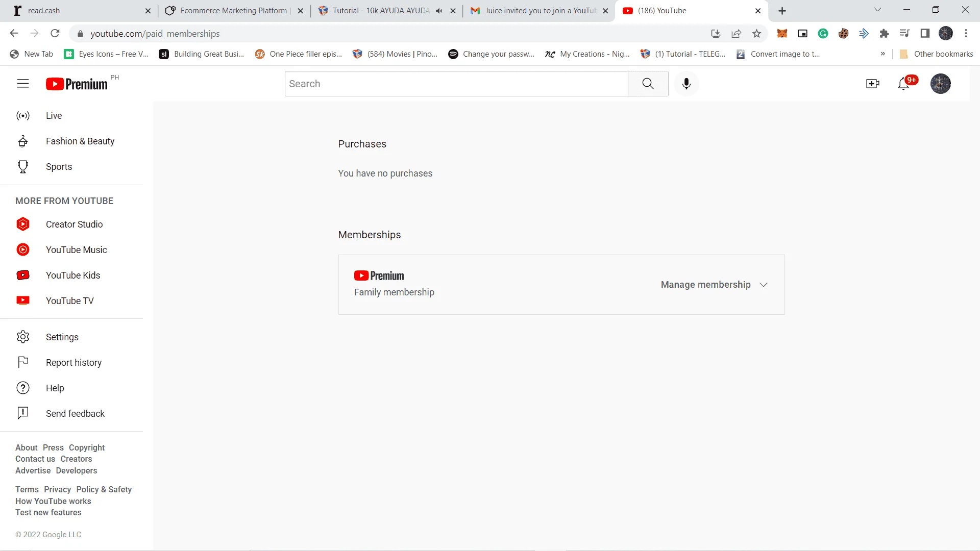Open Chrome three-dot menu

pos(966,34)
